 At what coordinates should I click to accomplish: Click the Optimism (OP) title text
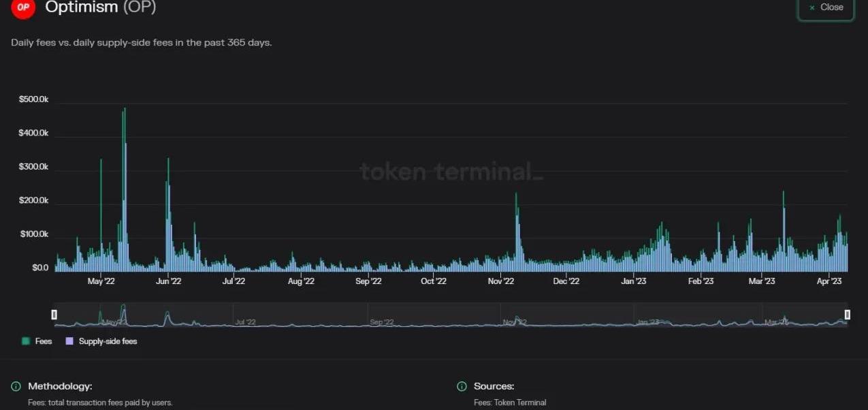coord(100,7)
